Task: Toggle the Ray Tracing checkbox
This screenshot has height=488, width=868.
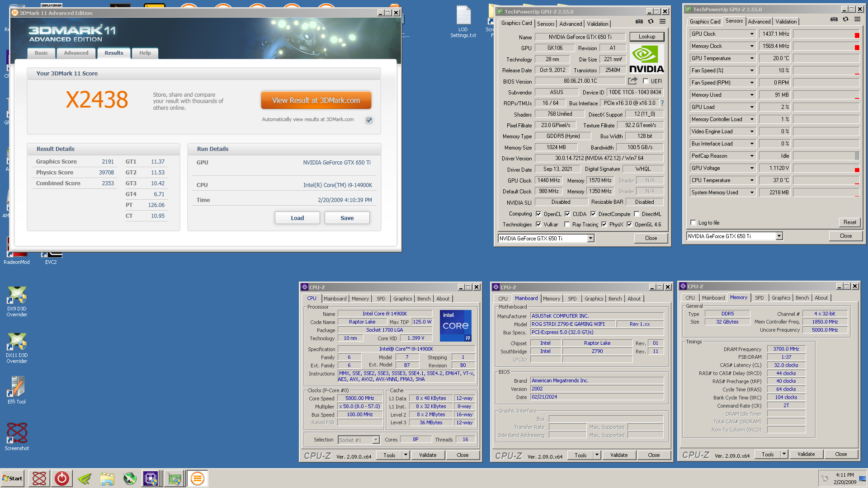Action: (x=567, y=225)
